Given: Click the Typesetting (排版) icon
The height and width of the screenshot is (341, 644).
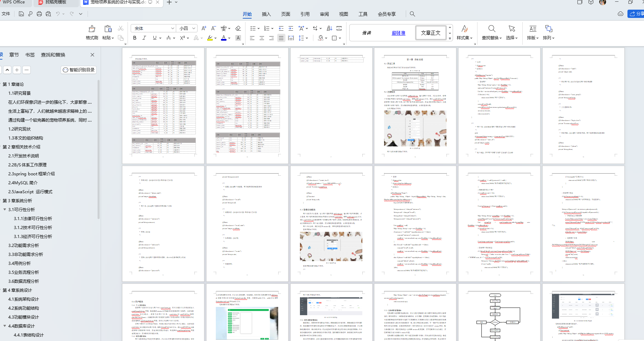Looking at the screenshot, I should (x=533, y=29).
